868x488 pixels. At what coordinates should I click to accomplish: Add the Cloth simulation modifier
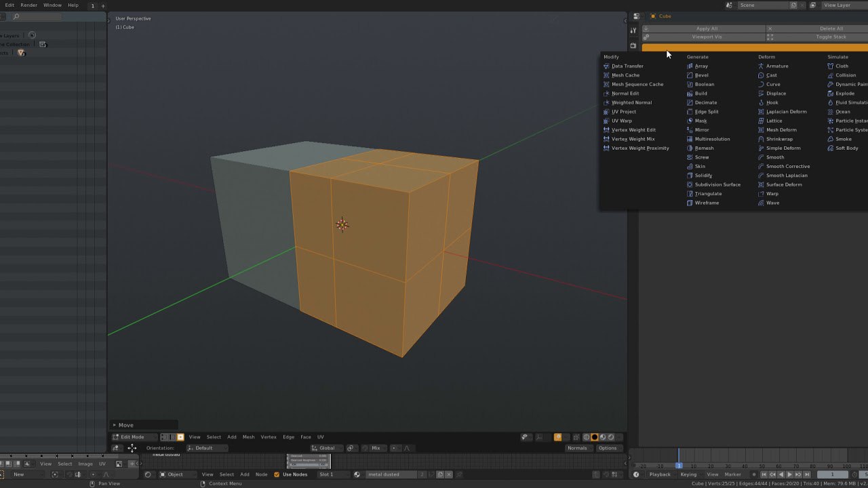842,66
